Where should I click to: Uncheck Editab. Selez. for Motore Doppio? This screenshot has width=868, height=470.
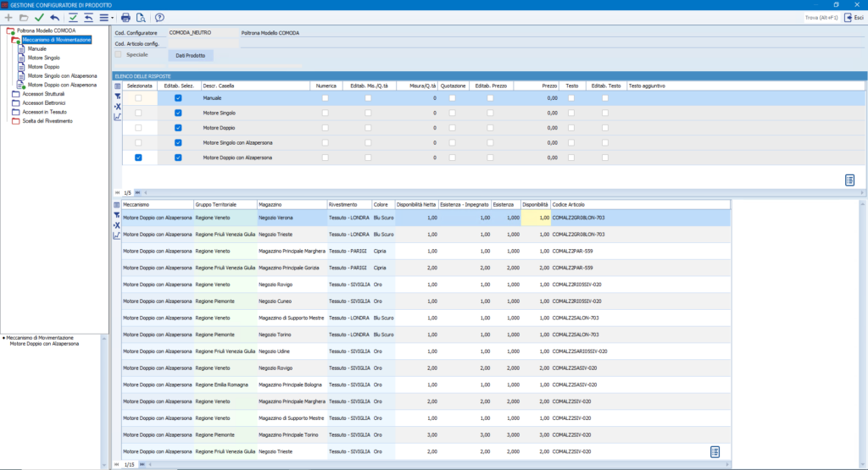178,128
